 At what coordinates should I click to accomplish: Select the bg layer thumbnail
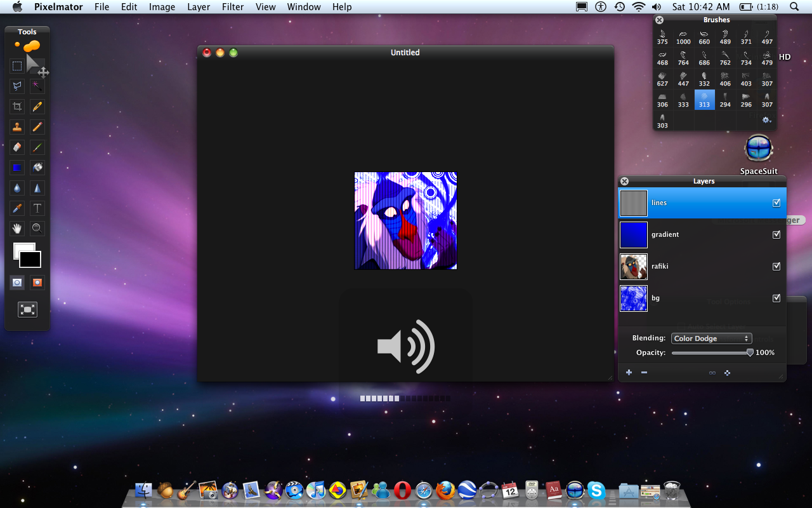(634, 298)
